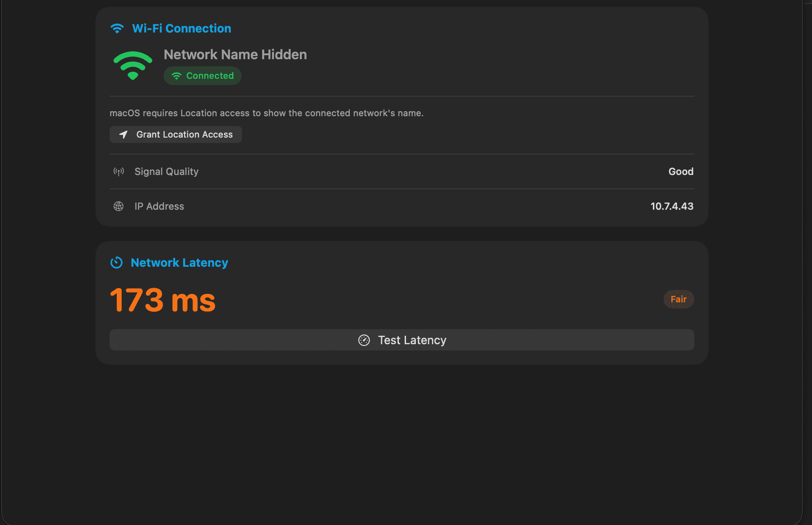Click the gauge icon in Test Latency
This screenshot has height=525, width=812.
pyautogui.click(x=364, y=340)
